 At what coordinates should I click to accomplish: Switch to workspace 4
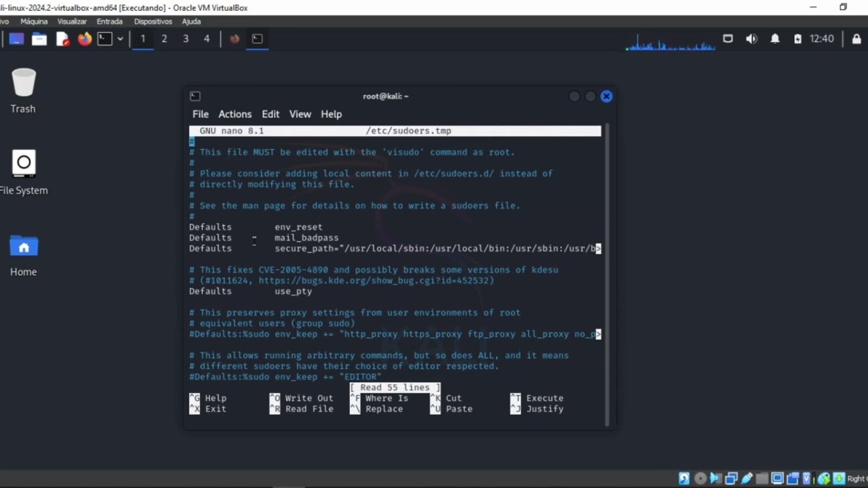point(207,39)
